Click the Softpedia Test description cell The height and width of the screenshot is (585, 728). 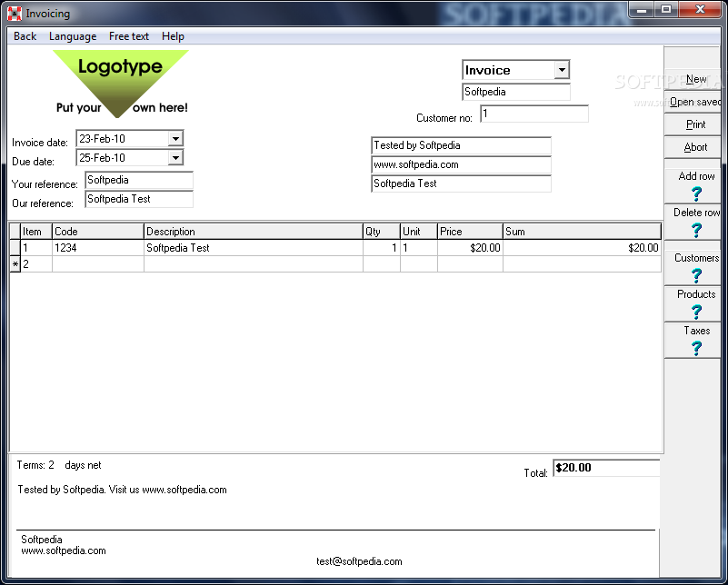click(x=254, y=248)
